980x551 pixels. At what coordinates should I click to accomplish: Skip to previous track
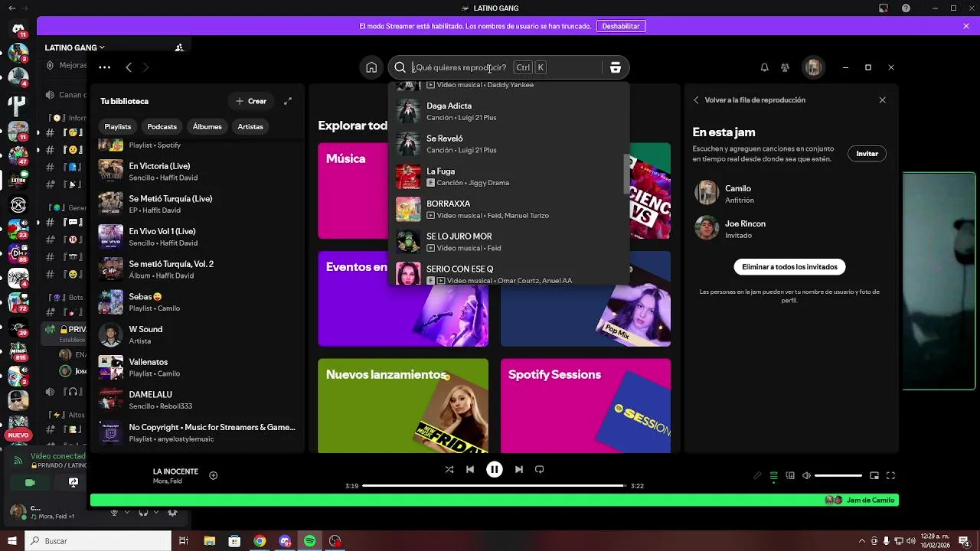click(470, 469)
